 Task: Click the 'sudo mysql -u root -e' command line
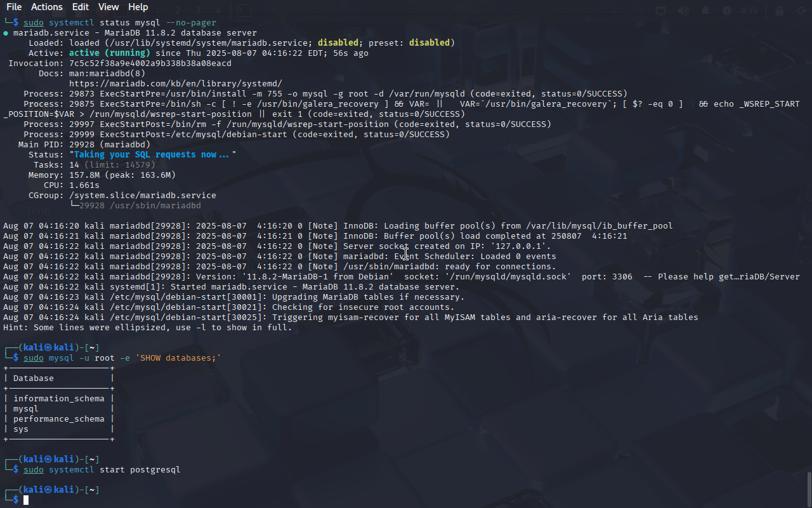pyautogui.click(x=122, y=358)
